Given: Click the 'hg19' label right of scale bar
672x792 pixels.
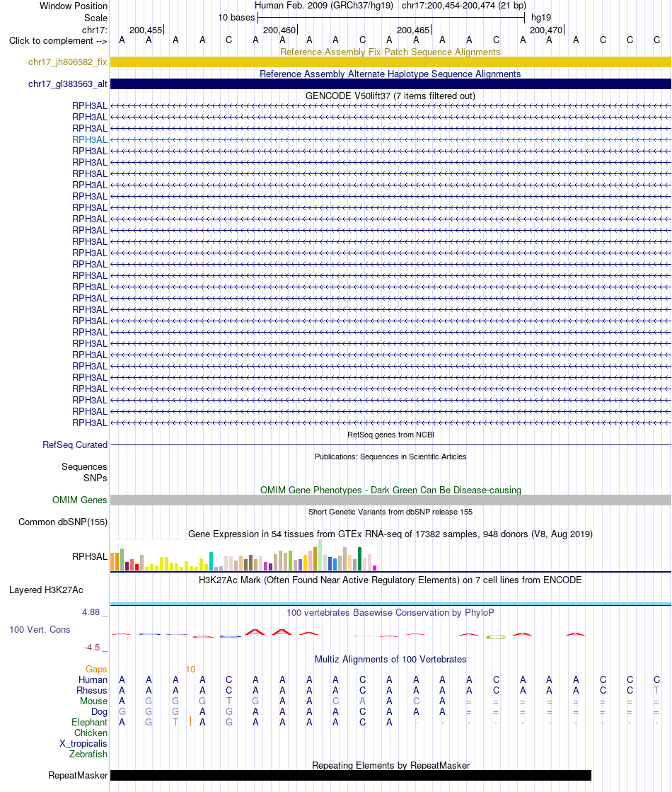Looking at the screenshot, I should [x=540, y=17].
